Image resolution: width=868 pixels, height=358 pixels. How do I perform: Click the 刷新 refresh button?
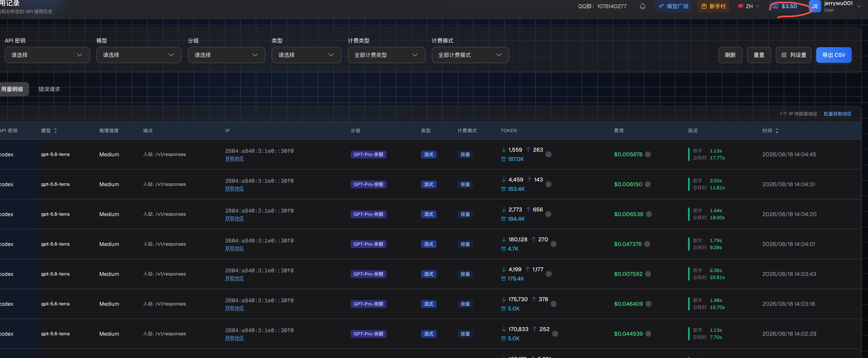(x=730, y=55)
